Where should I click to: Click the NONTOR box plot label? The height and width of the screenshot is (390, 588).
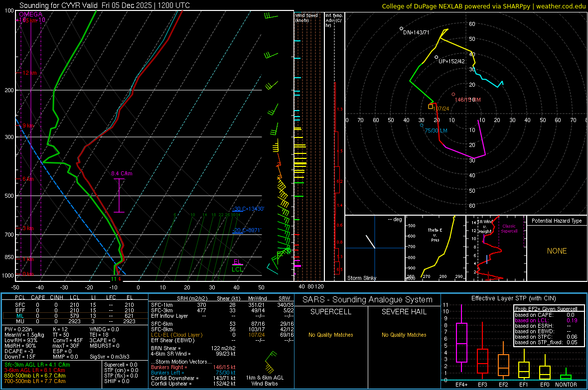[x=566, y=385]
